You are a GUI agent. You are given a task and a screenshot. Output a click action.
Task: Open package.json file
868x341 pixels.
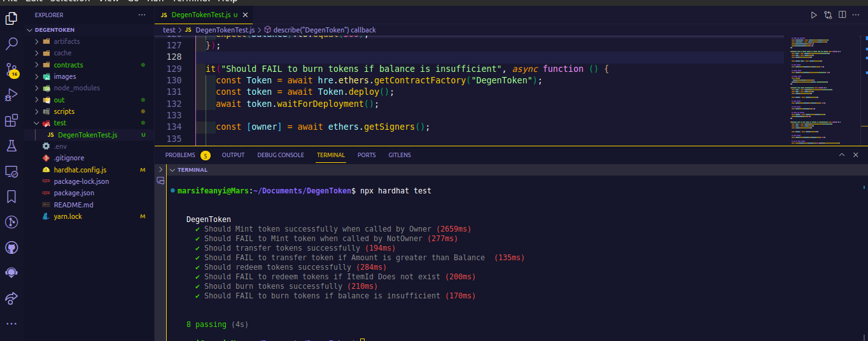click(x=89, y=193)
